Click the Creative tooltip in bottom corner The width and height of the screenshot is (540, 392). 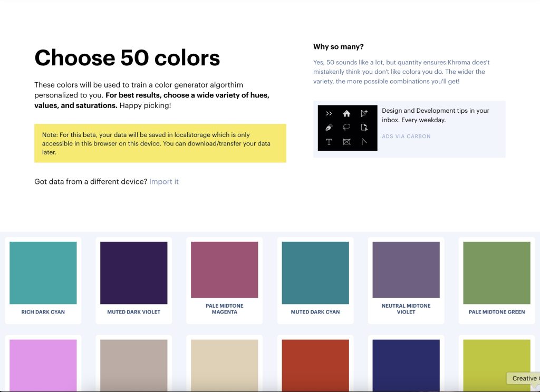tap(524, 378)
